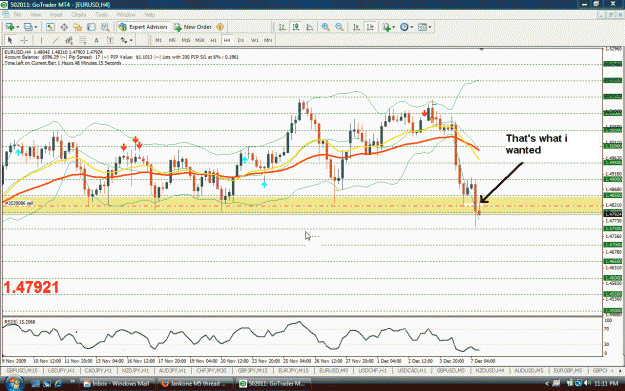Open the Tools menu
This screenshot has height=391, width=625.
point(102,15)
